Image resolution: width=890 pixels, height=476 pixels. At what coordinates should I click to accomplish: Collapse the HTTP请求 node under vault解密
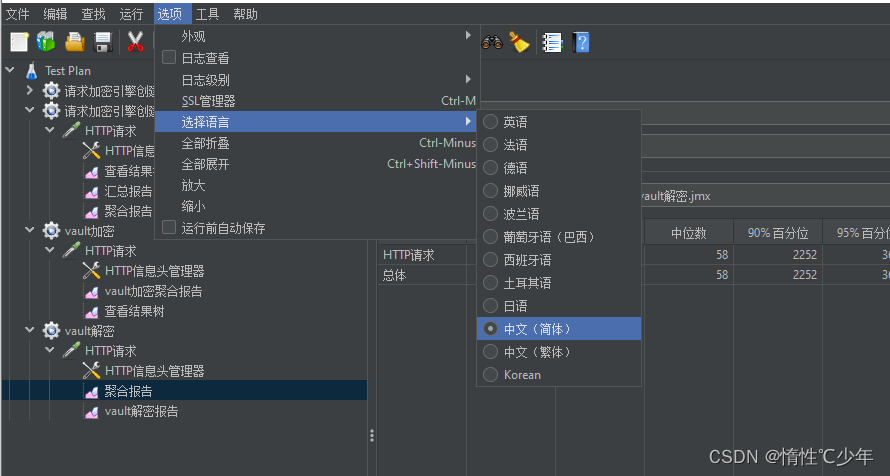50,350
